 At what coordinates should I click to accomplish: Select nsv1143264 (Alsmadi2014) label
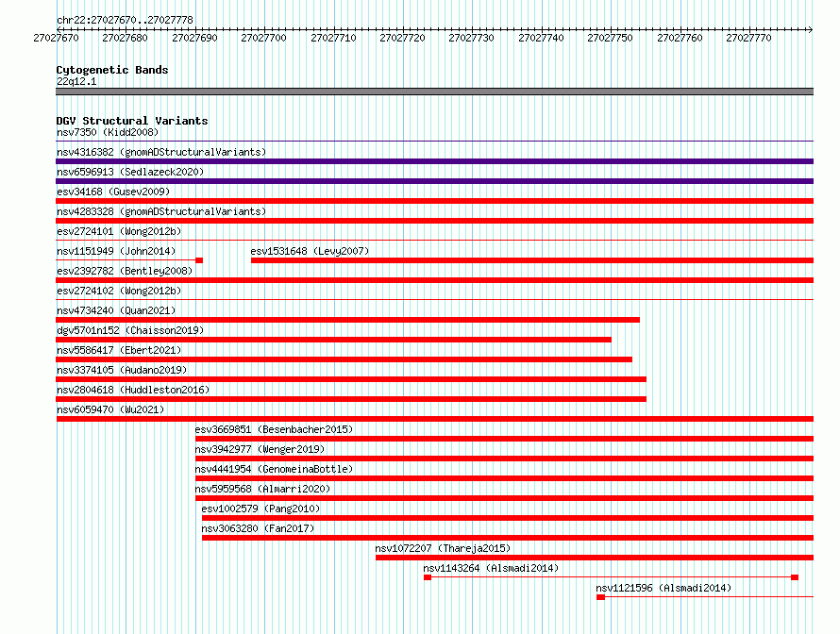click(x=491, y=568)
